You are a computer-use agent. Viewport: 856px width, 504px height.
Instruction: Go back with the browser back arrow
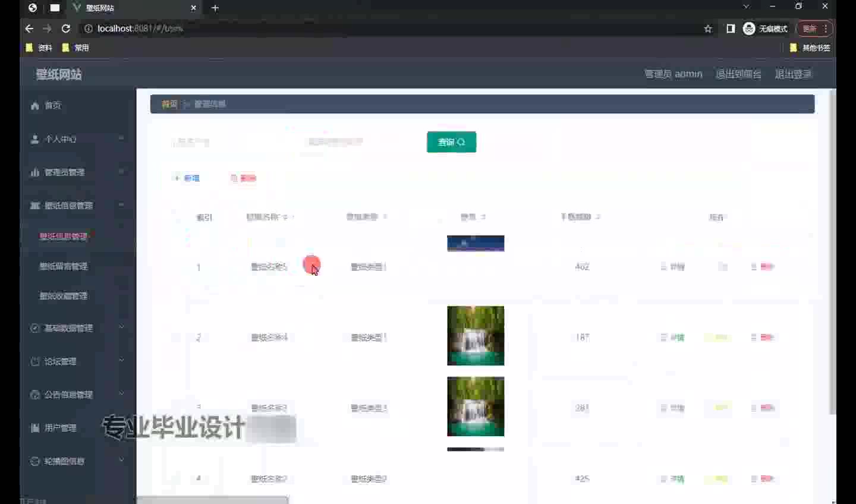click(29, 29)
